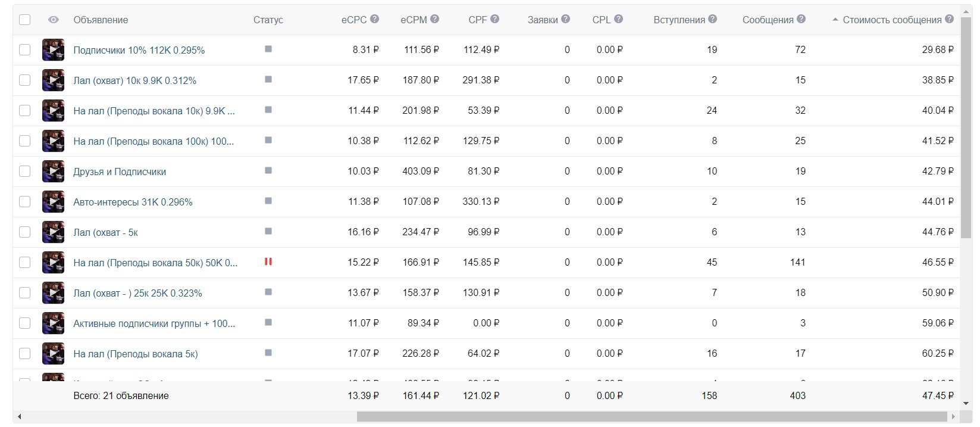This screenshot has height=427, width=980.
Task: Click the stopped status icon for Друзья и Подписчики
Action: point(268,170)
